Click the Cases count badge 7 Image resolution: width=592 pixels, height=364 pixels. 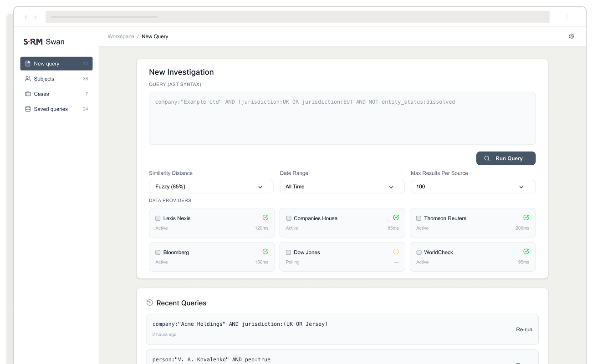(x=87, y=94)
